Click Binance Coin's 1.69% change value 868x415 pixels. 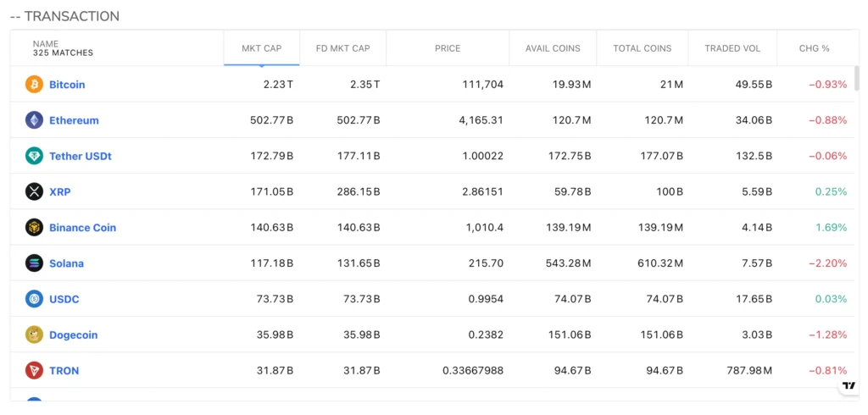pos(832,228)
